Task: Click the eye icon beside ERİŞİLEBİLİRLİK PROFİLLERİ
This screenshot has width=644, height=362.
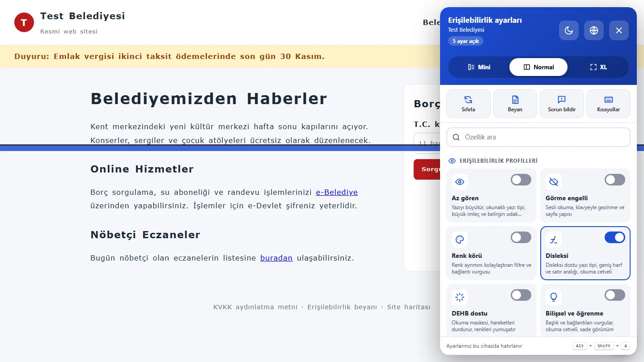Action: pos(452,161)
